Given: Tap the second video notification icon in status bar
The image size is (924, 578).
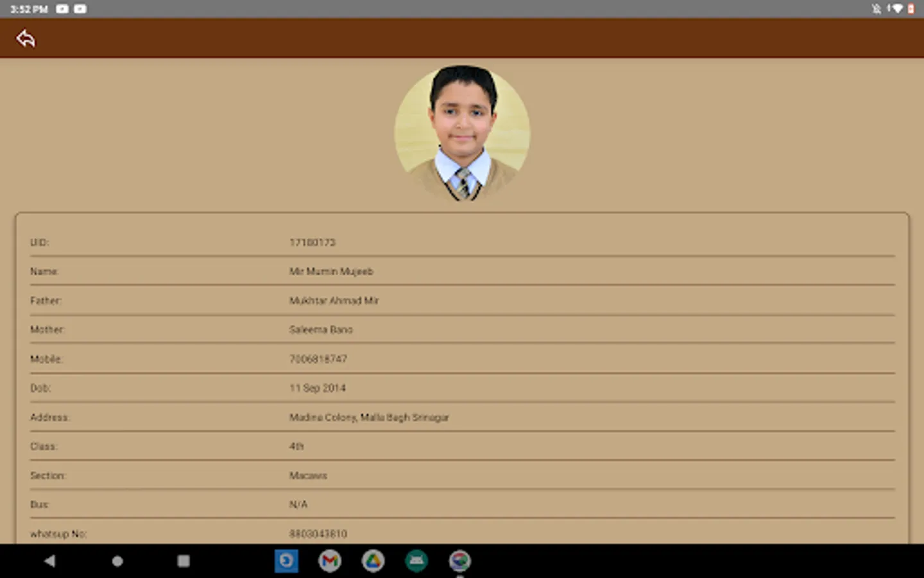Looking at the screenshot, I should 80,9.
